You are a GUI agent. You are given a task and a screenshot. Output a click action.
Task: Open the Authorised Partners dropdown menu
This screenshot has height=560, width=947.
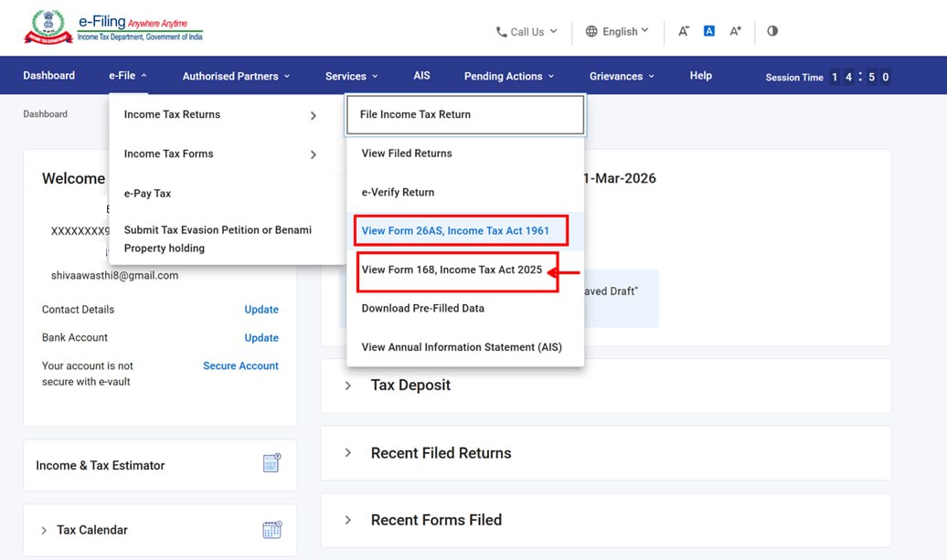coord(236,76)
